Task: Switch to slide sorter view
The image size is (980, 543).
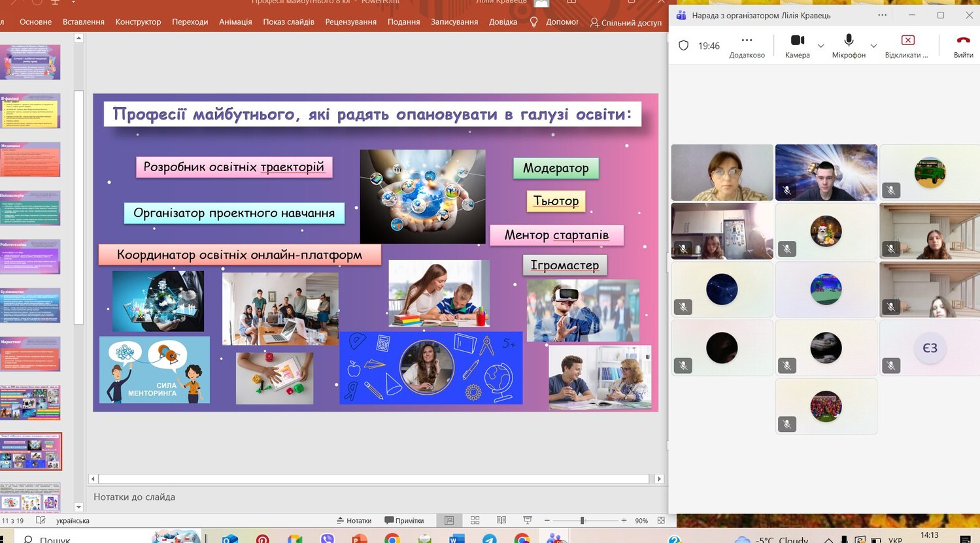Action: [475, 521]
